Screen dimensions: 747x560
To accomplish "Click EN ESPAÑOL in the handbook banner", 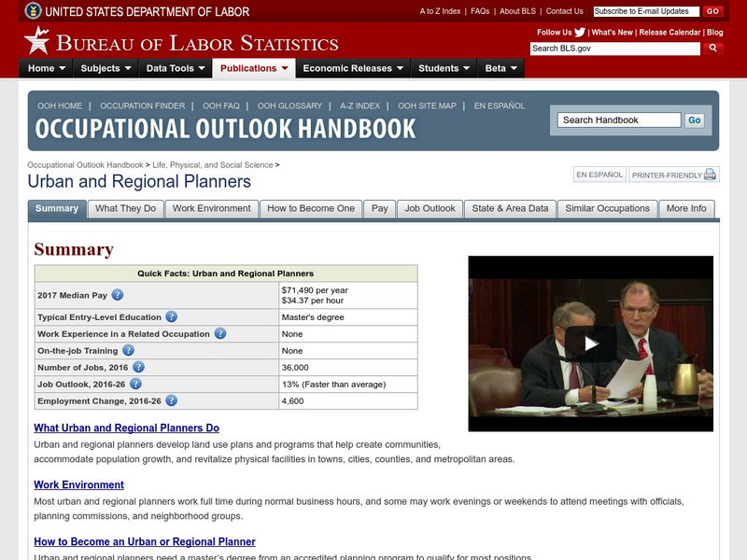I will tap(500, 105).
